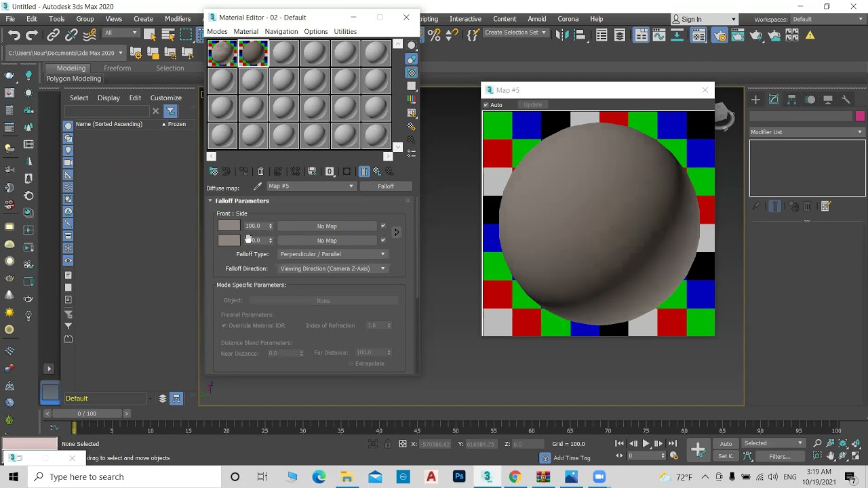The image size is (868, 488).
Task: Open the Utilities wrench tab
Action: [846, 100]
